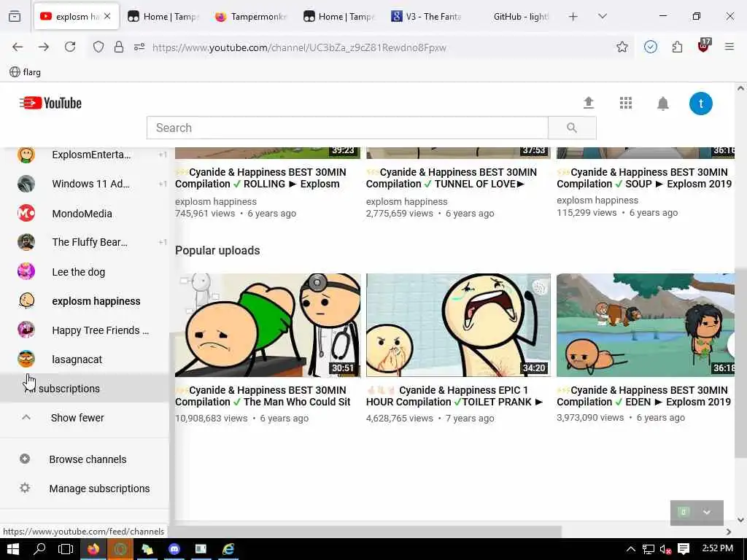Click the tracking protection shield icon

tap(98, 47)
